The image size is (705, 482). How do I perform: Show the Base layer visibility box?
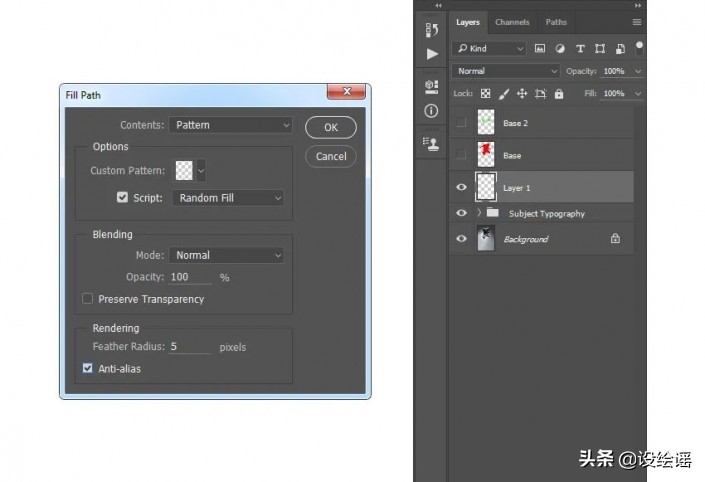[461, 154]
